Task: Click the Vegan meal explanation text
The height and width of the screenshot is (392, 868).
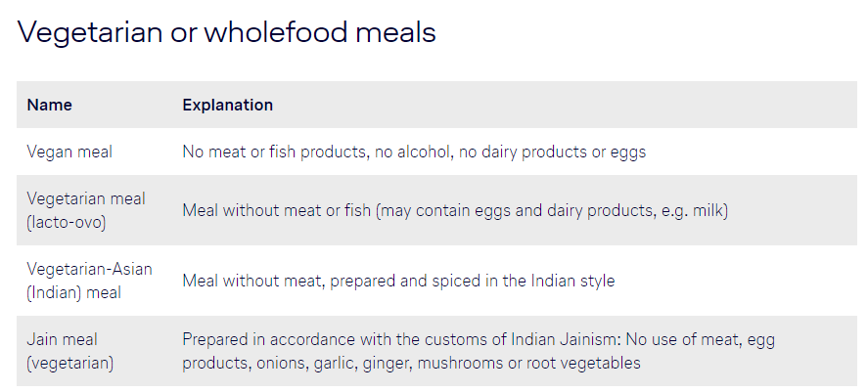Action: click(414, 152)
